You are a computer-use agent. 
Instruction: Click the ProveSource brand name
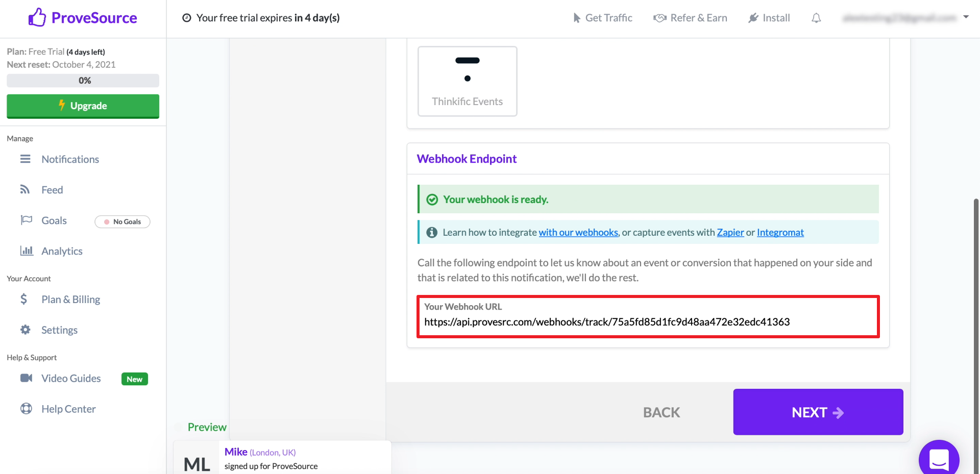pos(94,18)
